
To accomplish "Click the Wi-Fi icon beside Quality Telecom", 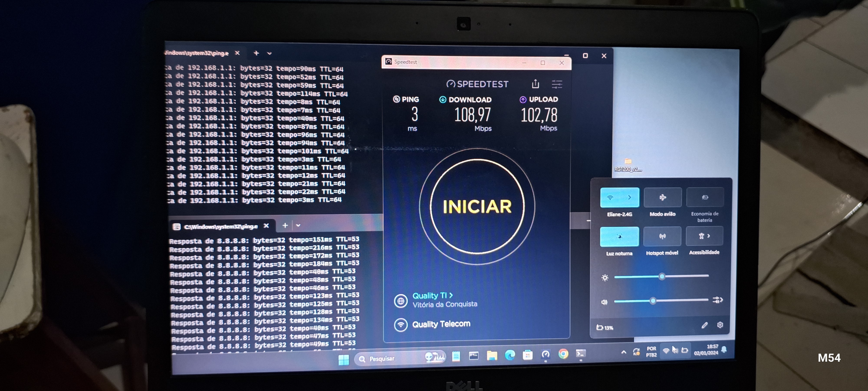I will pyautogui.click(x=401, y=325).
